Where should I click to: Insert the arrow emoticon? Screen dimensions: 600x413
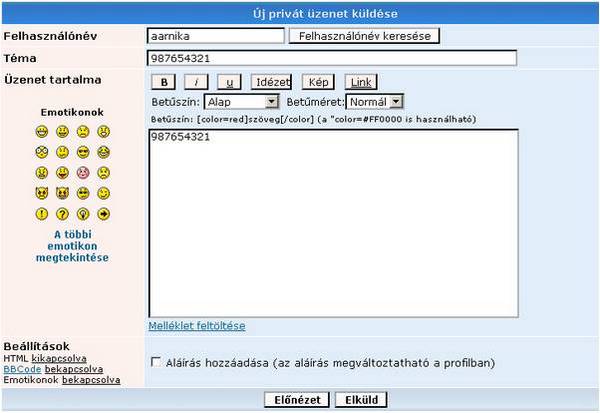pyautogui.click(x=103, y=214)
